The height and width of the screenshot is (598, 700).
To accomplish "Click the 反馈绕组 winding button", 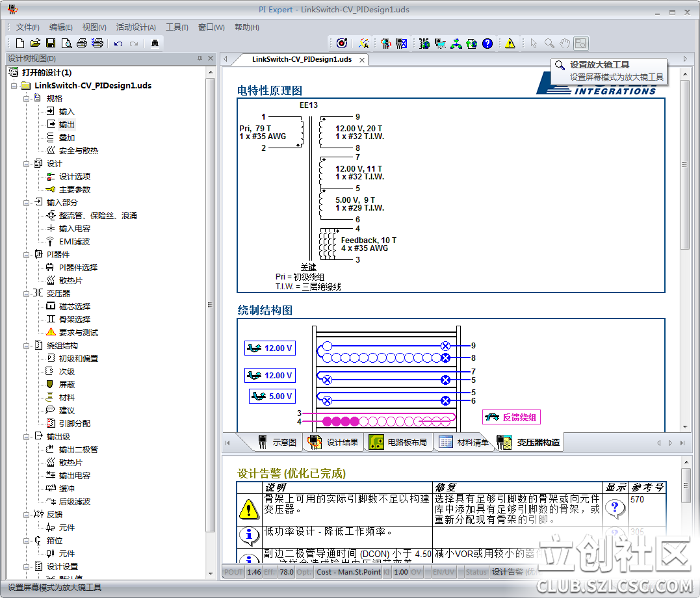I will pyautogui.click(x=512, y=417).
